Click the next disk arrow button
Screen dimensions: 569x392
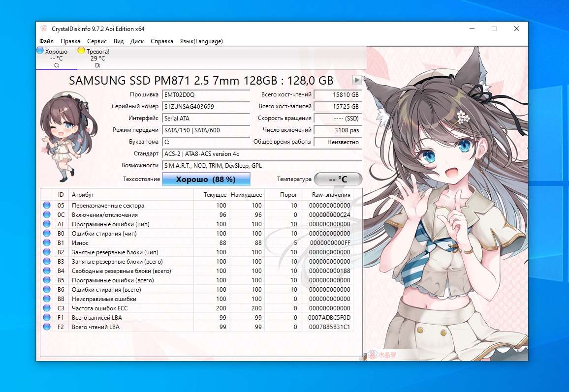tap(357, 80)
